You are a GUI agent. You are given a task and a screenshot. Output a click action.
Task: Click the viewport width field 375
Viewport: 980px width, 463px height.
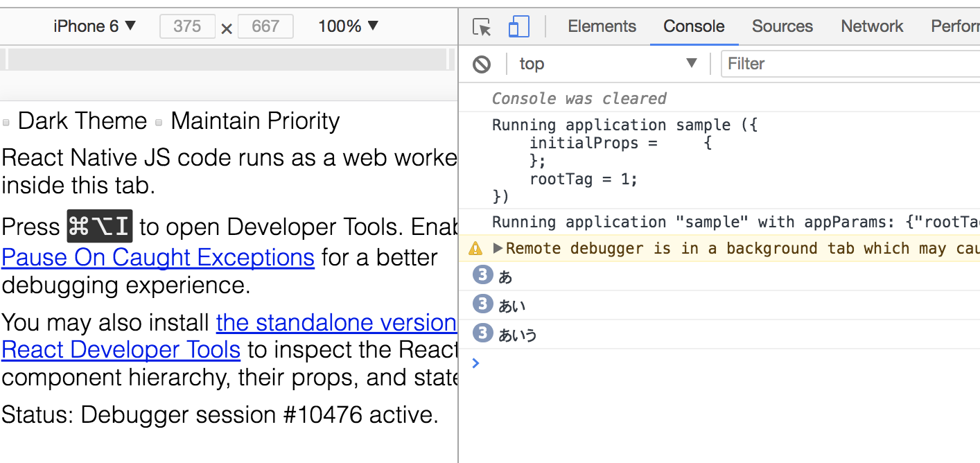pos(187,26)
